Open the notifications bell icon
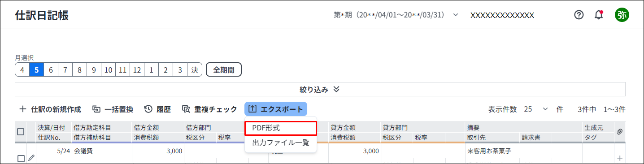644x164 pixels. tap(599, 15)
